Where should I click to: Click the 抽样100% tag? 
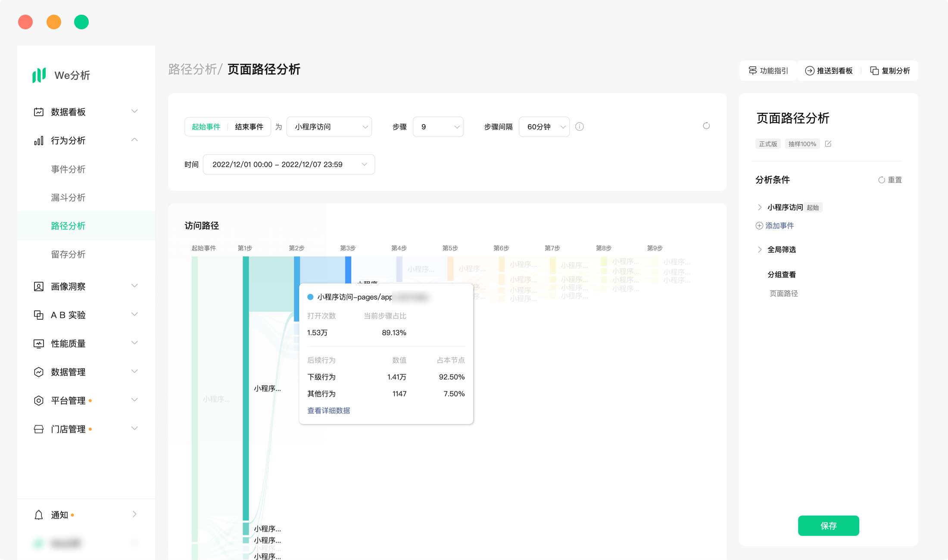pyautogui.click(x=802, y=144)
